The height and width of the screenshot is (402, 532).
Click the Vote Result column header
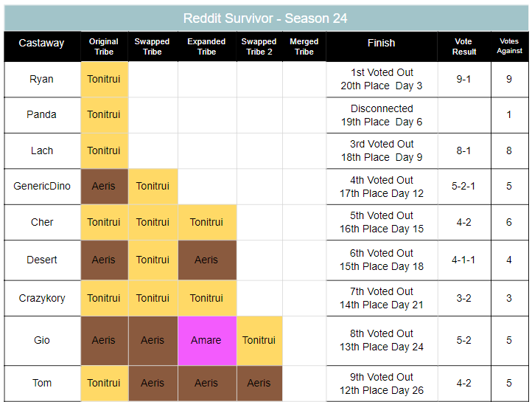pyautogui.click(x=463, y=46)
